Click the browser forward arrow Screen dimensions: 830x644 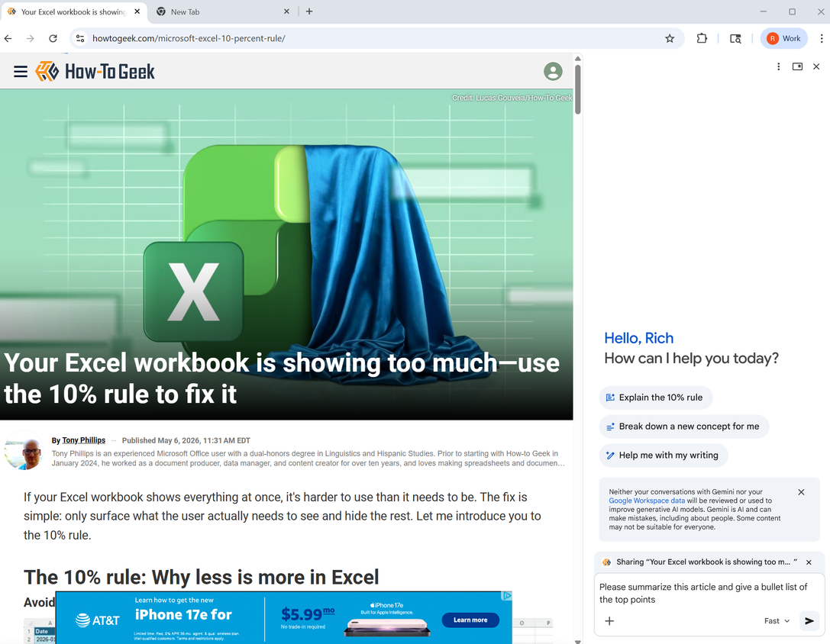(31, 38)
